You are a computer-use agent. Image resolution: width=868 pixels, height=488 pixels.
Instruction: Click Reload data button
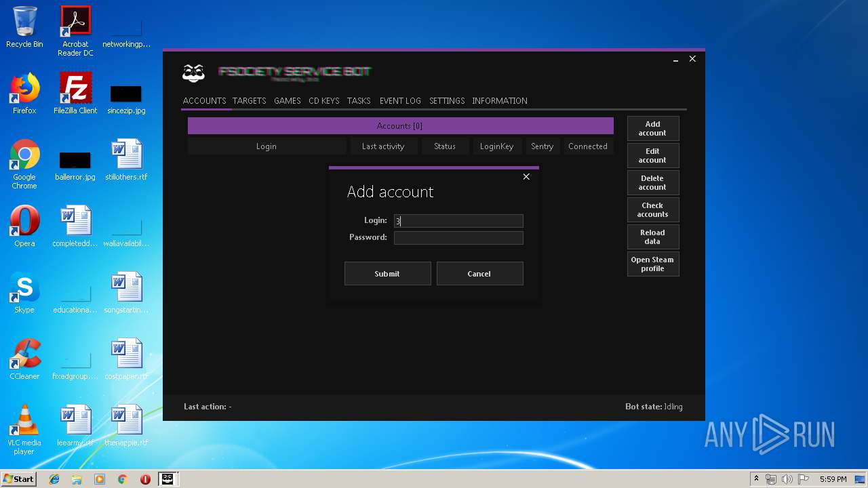653,237
